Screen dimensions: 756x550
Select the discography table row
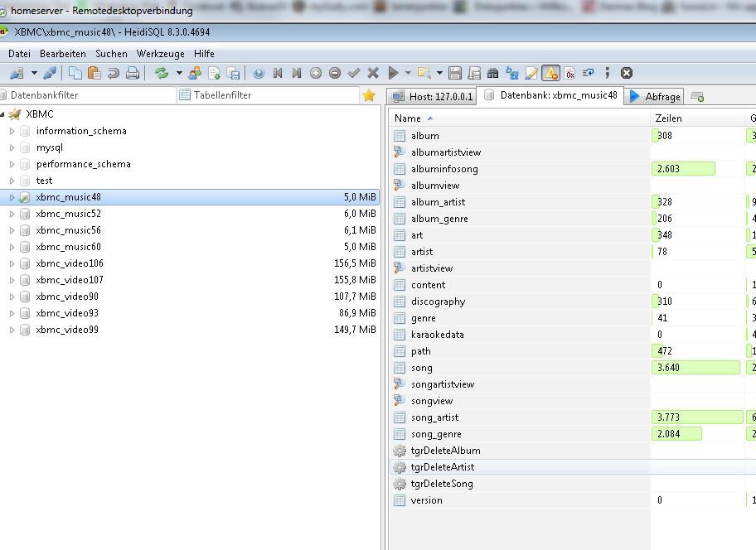click(x=438, y=302)
